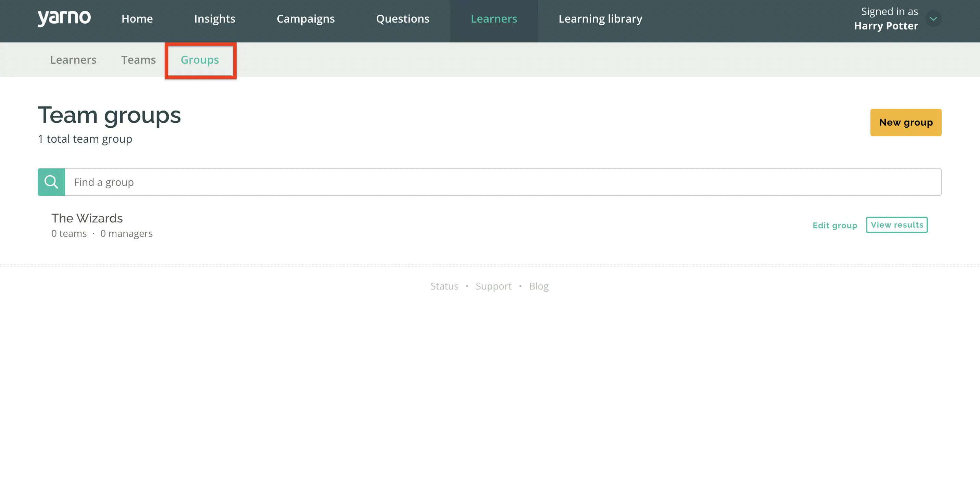The image size is (980, 486).
Task: Visit the Blog footer link
Action: tap(539, 286)
